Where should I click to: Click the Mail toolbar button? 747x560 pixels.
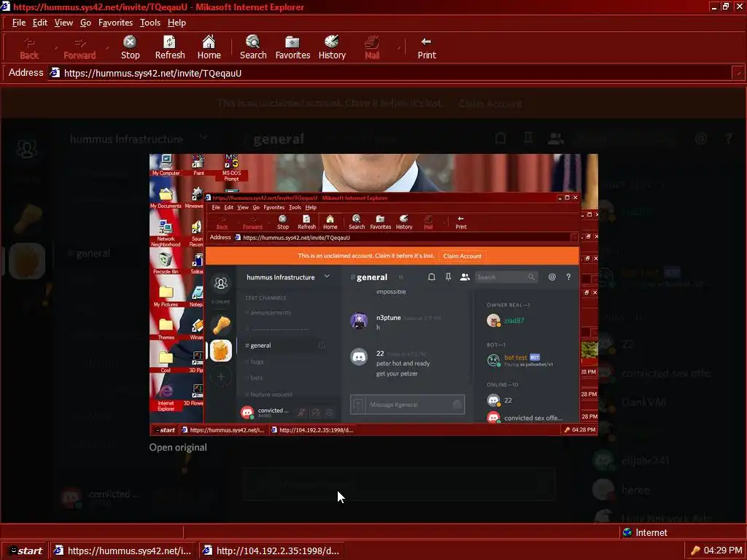coord(371,47)
